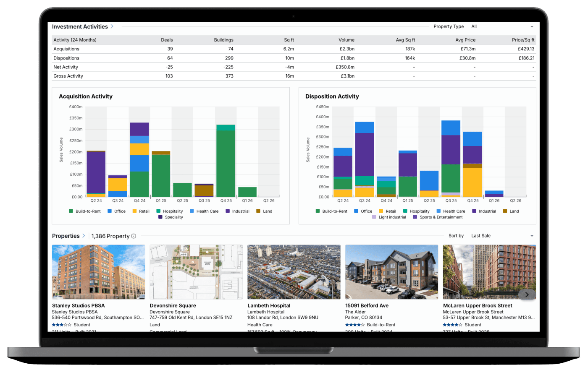This screenshot has width=588, height=375.
Task: Click 15091 Belford Ave star rating
Action: 354,325
